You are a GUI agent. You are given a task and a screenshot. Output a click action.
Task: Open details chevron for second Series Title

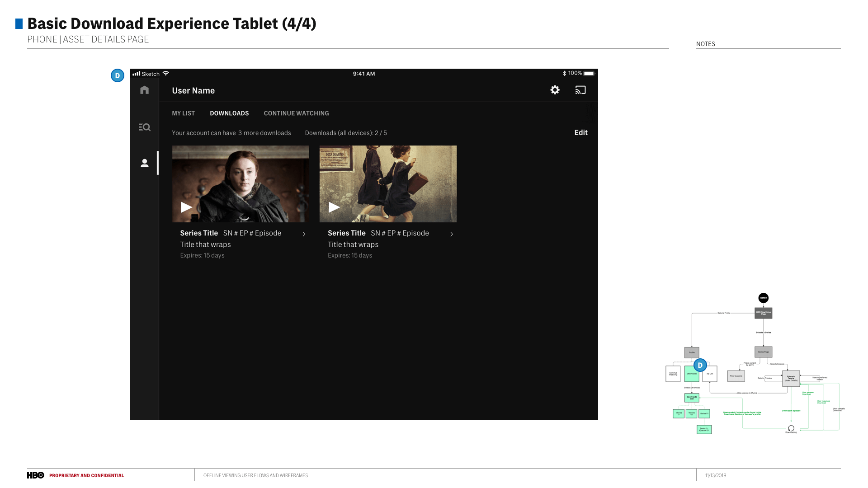pyautogui.click(x=452, y=234)
